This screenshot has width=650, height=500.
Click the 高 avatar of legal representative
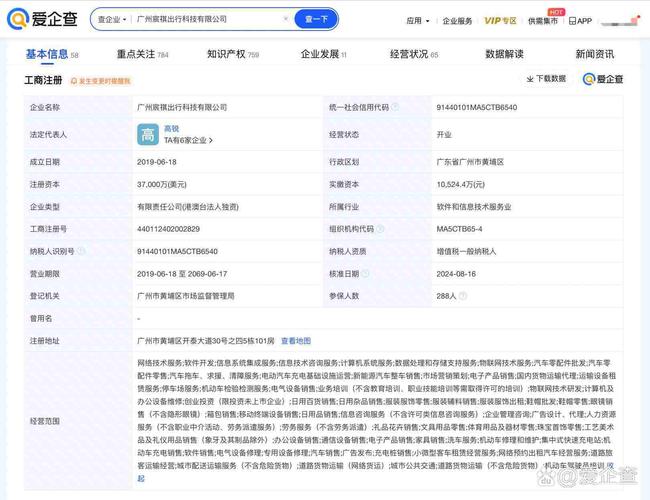(148, 135)
